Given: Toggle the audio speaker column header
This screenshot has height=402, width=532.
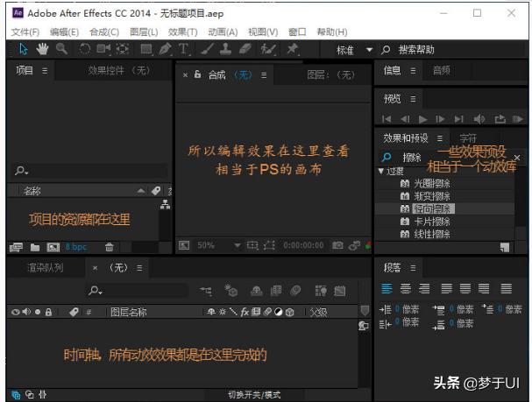Looking at the screenshot, I should point(26,312).
